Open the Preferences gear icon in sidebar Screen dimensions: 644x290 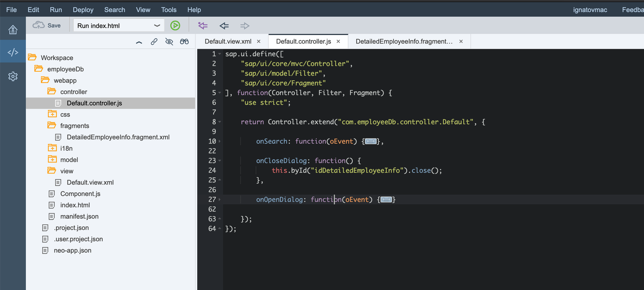(13, 77)
